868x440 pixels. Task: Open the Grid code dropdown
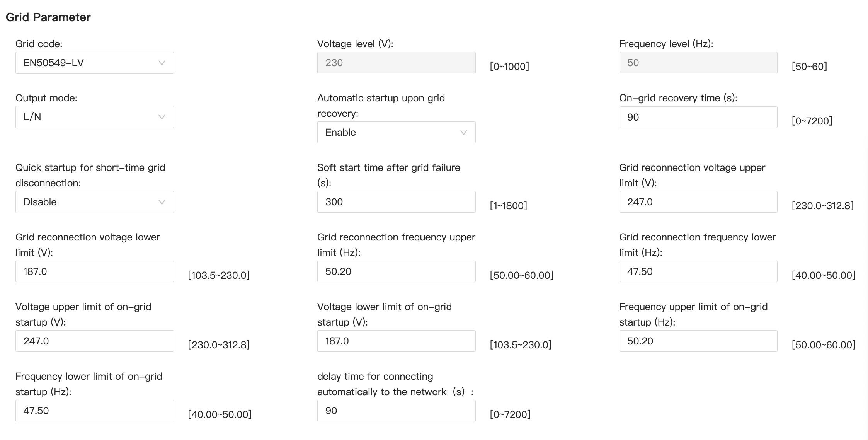94,63
